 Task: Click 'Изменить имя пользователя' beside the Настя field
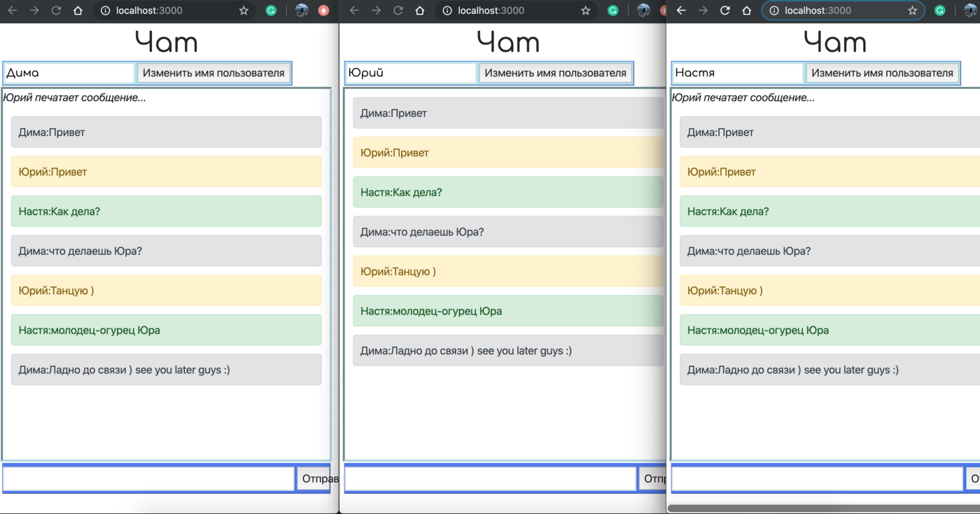[882, 73]
